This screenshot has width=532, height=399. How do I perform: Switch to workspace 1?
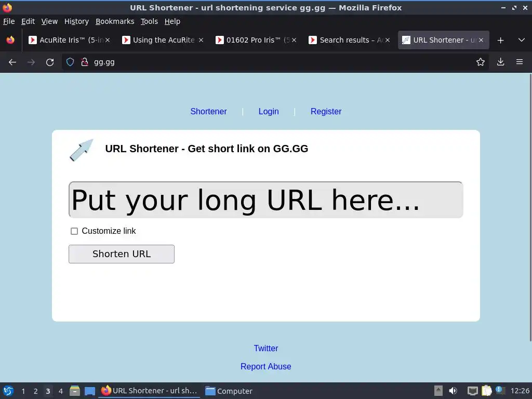point(23,391)
